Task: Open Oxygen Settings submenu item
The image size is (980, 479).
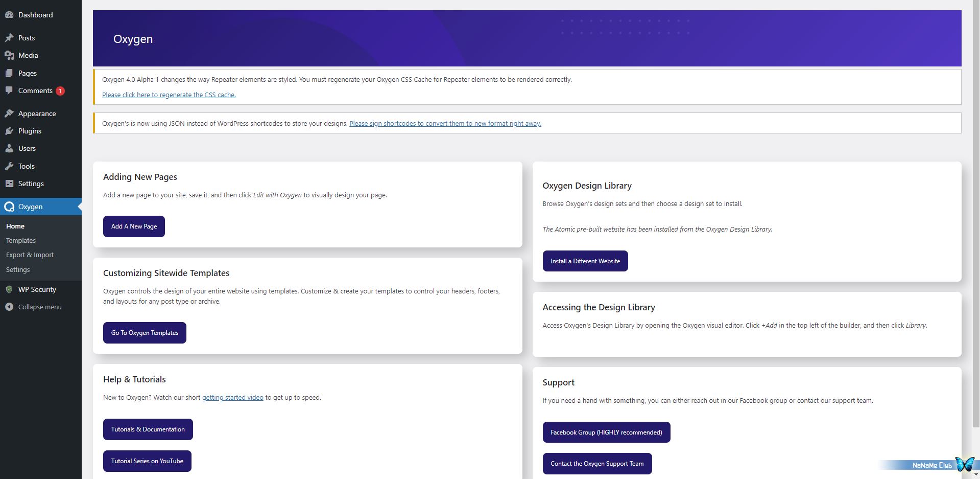Action: 18,269
